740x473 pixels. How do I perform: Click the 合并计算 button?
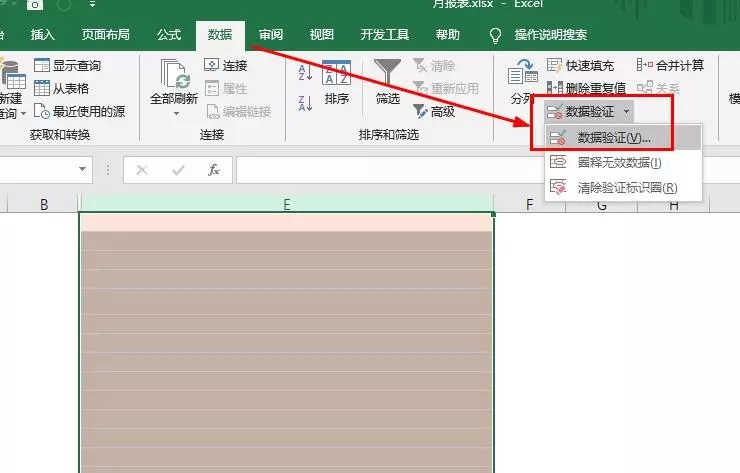click(x=670, y=65)
